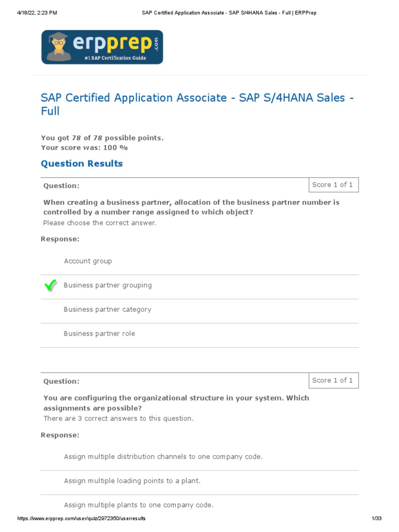Check Assign multiple distribution channels to one company code
Screen dimensions: 399x532
click(x=163, y=457)
